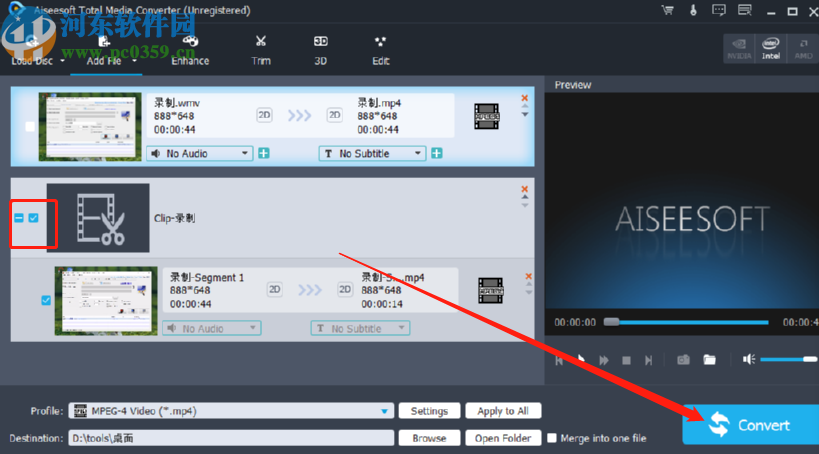Start conversion with Convert button

[751, 425]
